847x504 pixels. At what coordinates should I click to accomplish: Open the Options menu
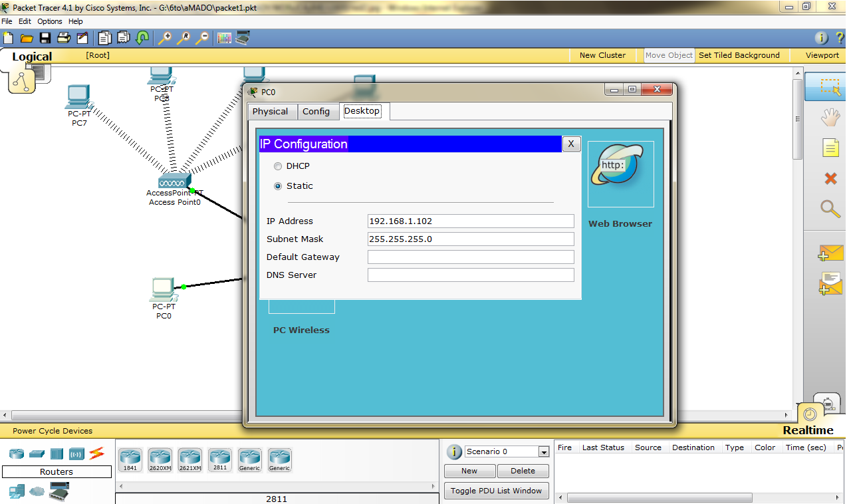coord(49,21)
